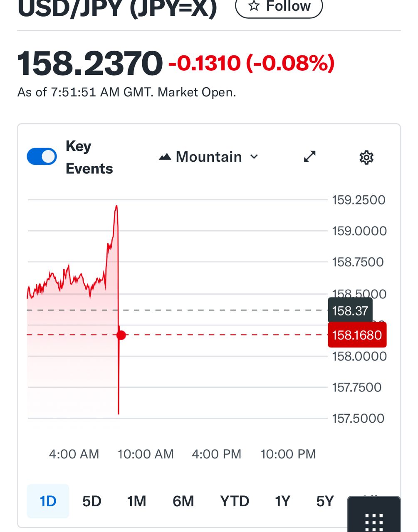Select the 5Y time range

pyautogui.click(x=325, y=501)
